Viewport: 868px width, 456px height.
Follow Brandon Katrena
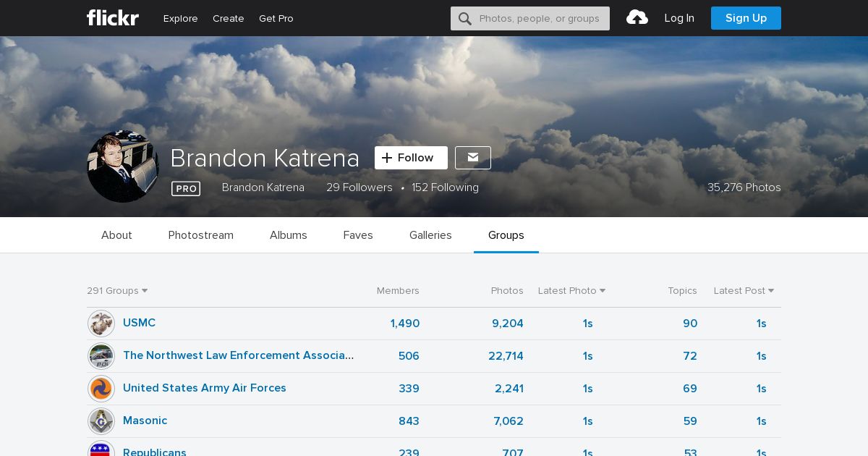411,158
